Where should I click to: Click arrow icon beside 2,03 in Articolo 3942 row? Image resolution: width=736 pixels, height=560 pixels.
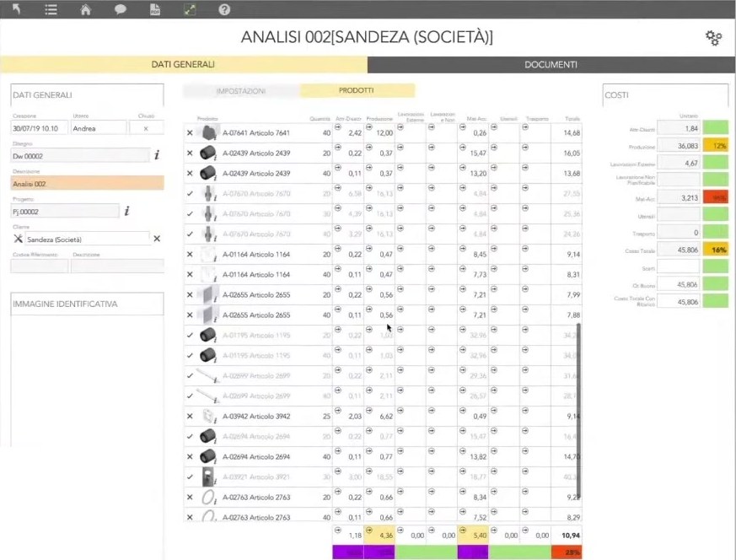point(338,411)
